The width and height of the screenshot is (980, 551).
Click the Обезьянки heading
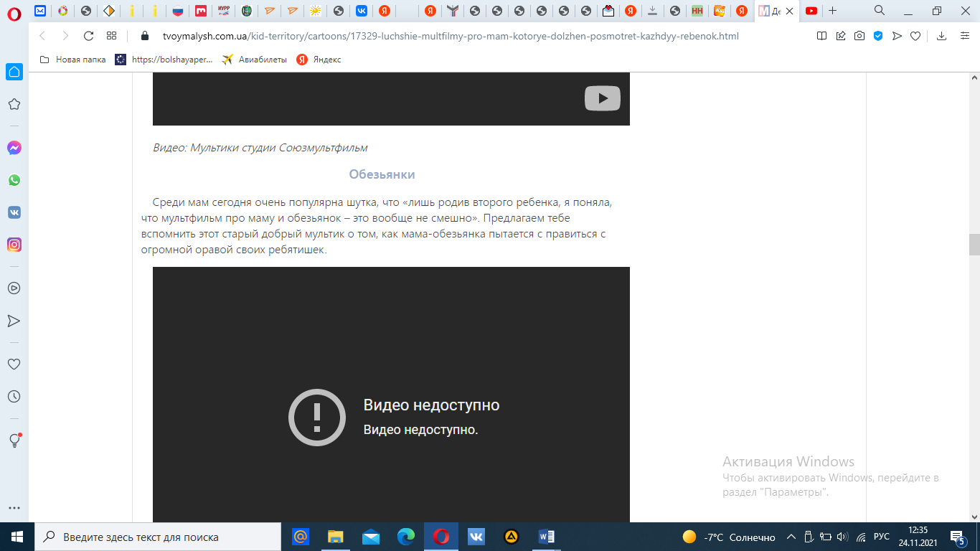[382, 174]
